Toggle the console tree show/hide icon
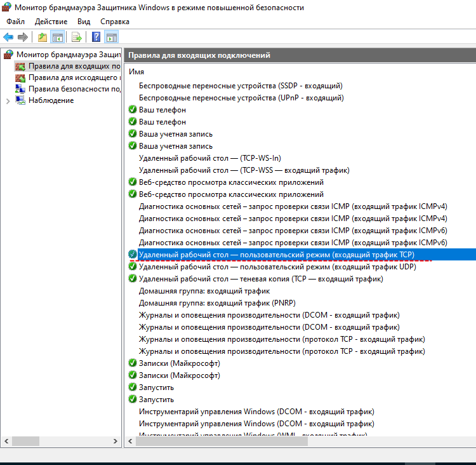Viewport: 476px width, 465px height. 57,37
